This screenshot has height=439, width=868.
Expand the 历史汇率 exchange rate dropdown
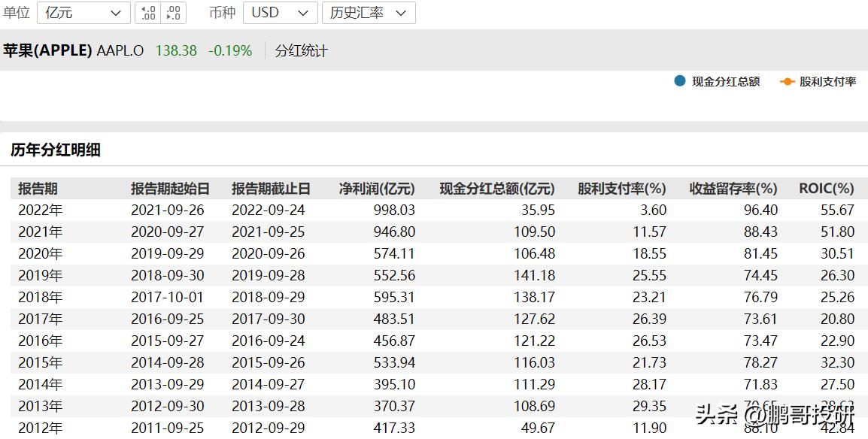pos(369,13)
